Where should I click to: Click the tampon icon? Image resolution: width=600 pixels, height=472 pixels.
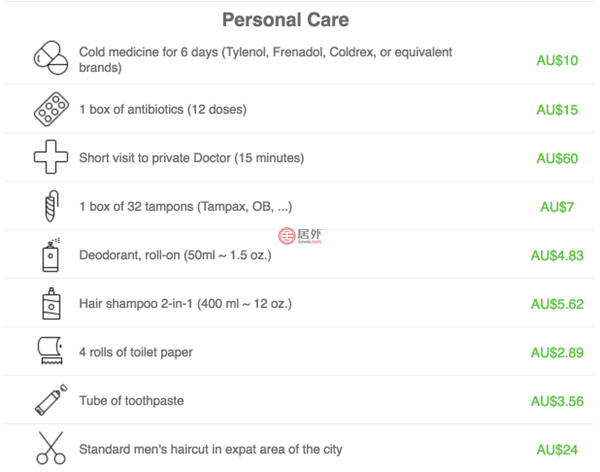coord(51,206)
